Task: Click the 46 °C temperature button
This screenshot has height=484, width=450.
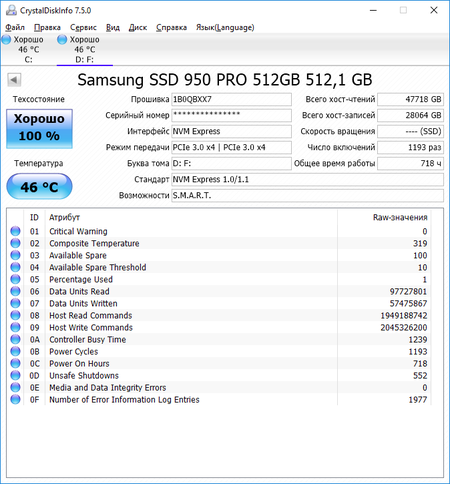Action: [39, 186]
